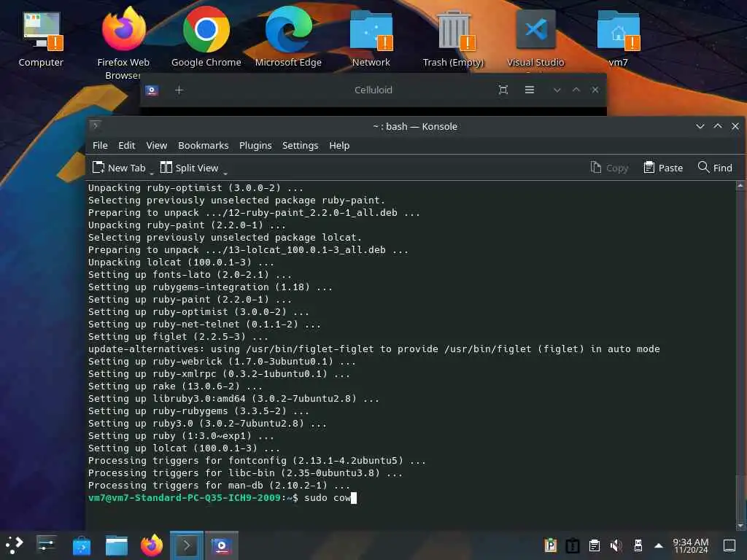Add a file with Celluloid plus button

(179, 90)
